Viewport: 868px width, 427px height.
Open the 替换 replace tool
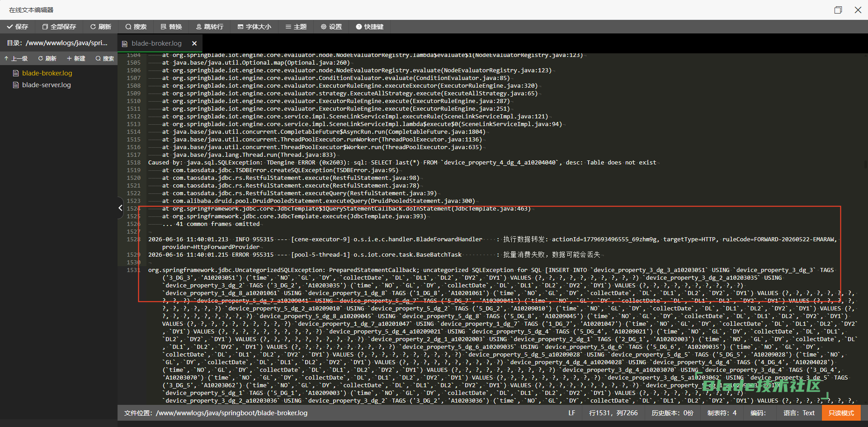pos(171,27)
